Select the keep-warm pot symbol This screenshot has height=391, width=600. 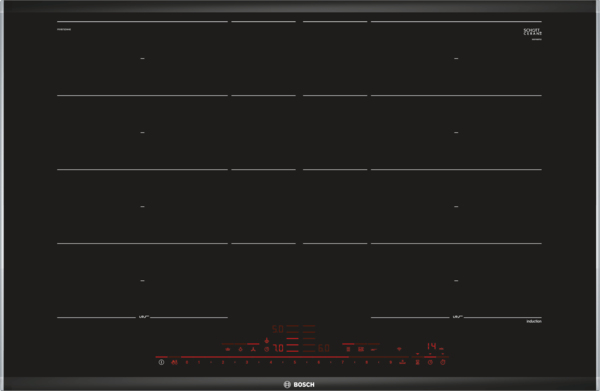click(228, 349)
